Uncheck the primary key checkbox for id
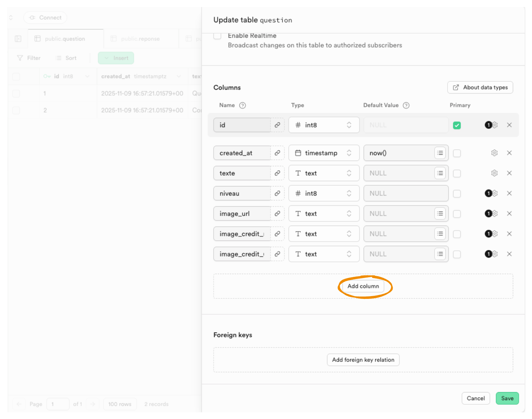532x419 pixels. click(x=457, y=125)
